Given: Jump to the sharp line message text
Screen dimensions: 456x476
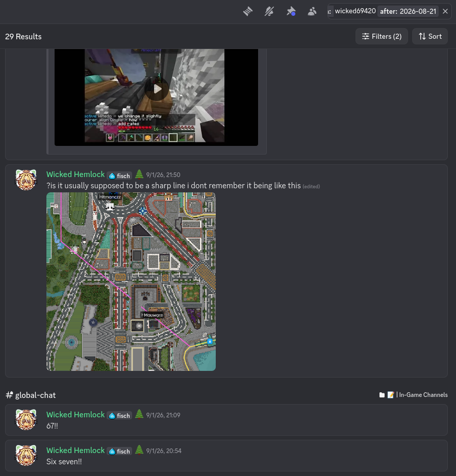Looking at the screenshot, I should (x=173, y=186).
